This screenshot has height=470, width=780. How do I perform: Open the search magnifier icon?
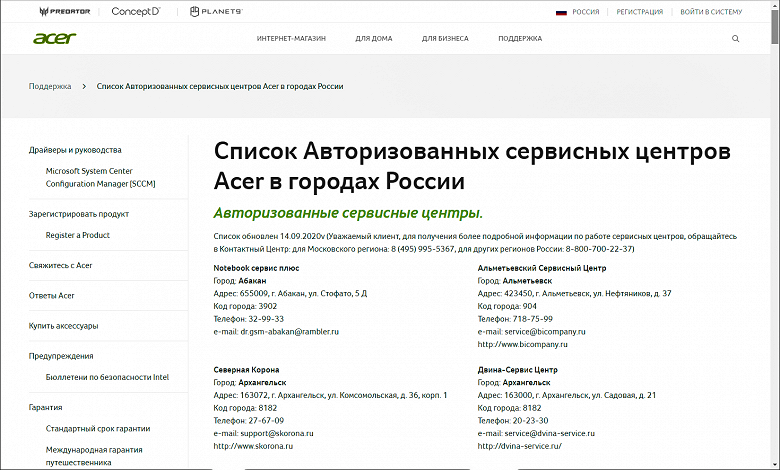735,39
